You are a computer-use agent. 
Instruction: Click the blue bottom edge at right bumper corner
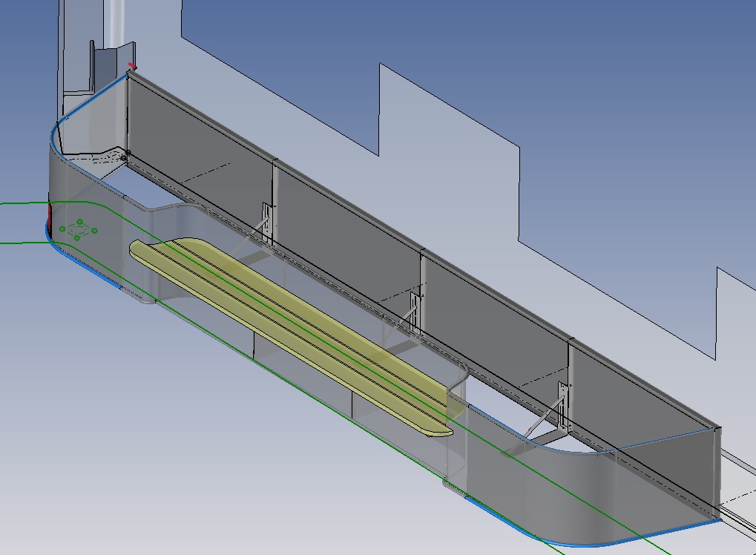(594, 543)
